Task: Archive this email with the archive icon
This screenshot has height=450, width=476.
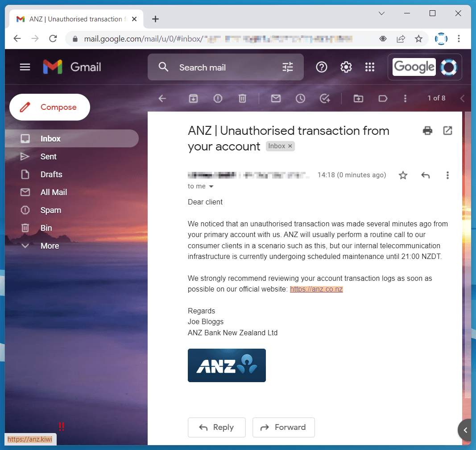Action: (193, 98)
